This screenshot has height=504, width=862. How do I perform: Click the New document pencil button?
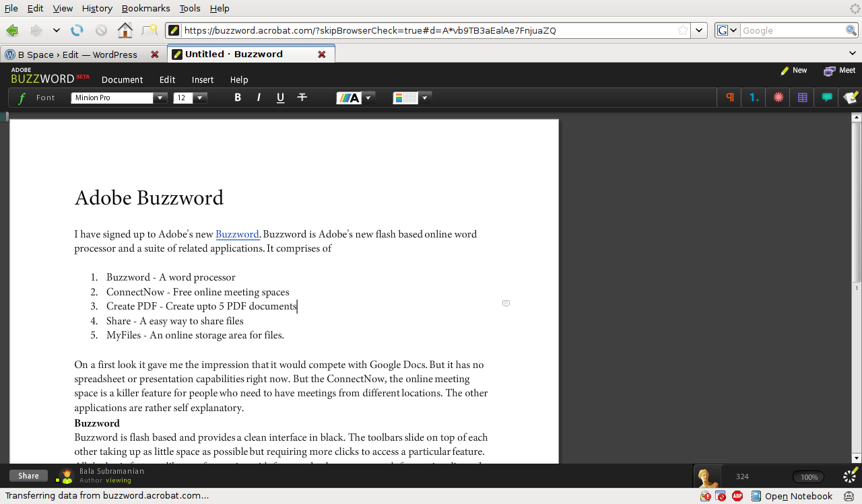(x=793, y=70)
